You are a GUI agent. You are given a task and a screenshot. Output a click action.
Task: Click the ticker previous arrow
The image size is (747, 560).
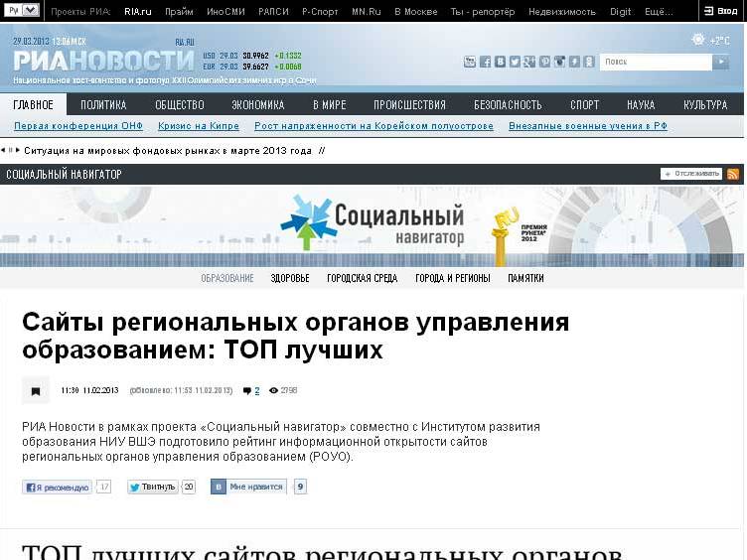coord(3,151)
